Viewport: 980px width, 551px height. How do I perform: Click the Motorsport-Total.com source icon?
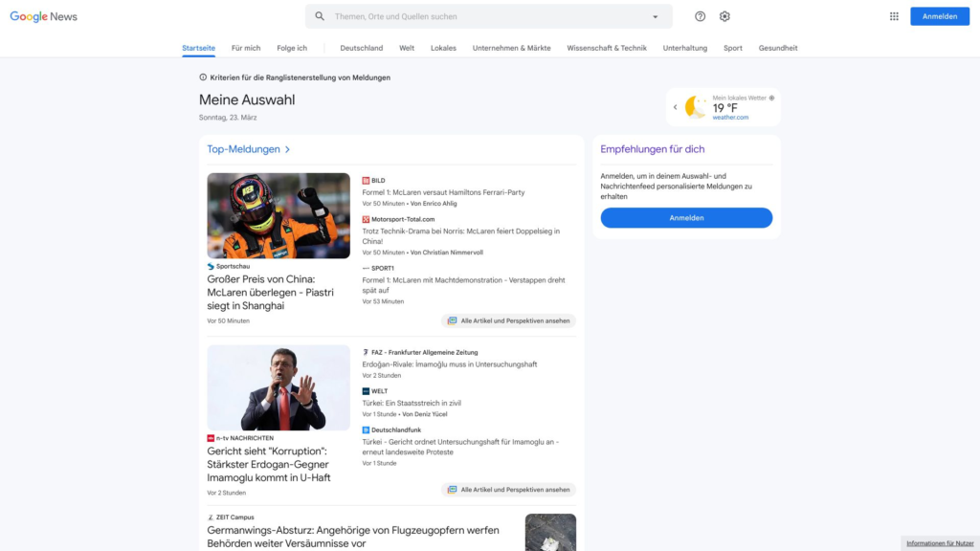[x=366, y=219]
